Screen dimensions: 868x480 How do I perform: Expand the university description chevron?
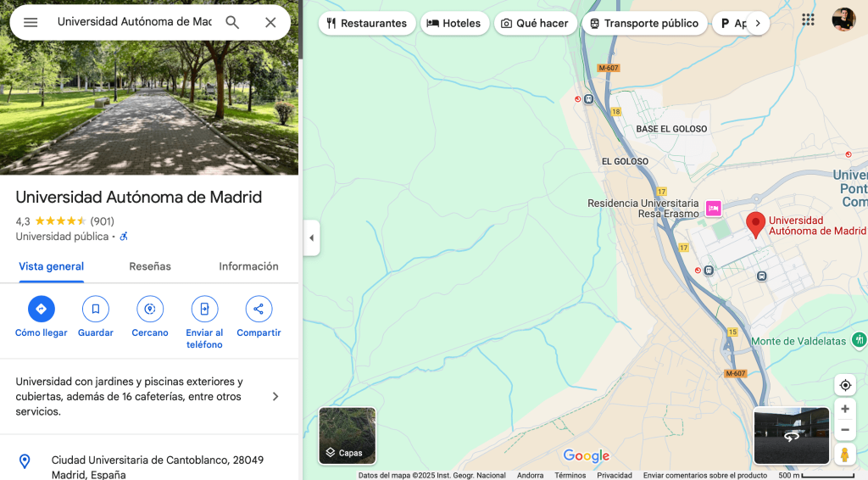coord(275,396)
